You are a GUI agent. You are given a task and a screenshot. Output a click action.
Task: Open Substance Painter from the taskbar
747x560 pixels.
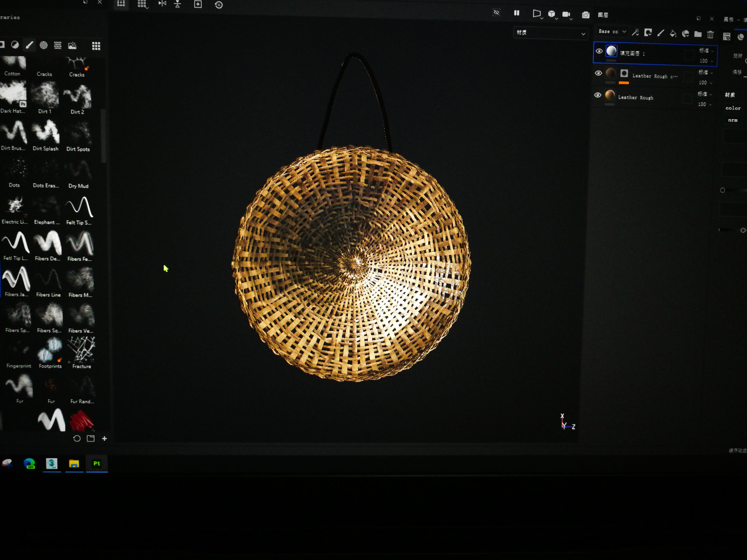(x=97, y=463)
